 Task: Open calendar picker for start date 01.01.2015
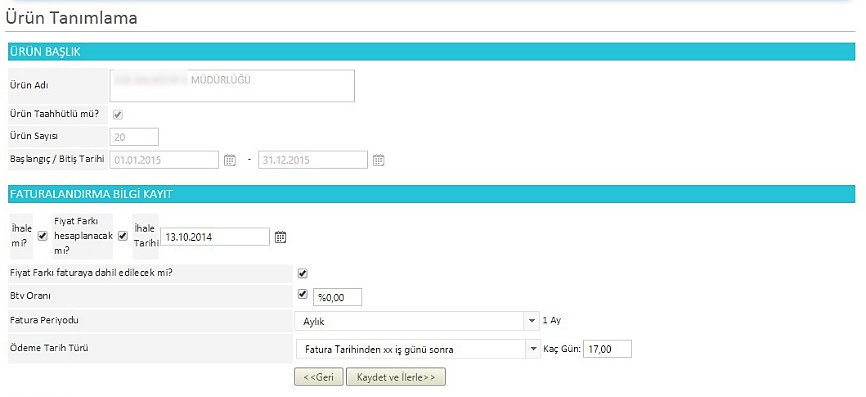tap(230, 160)
